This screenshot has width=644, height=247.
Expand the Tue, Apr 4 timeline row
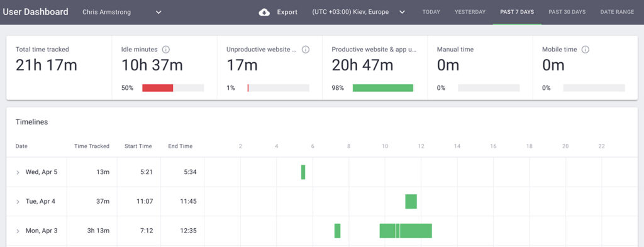(x=18, y=202)
